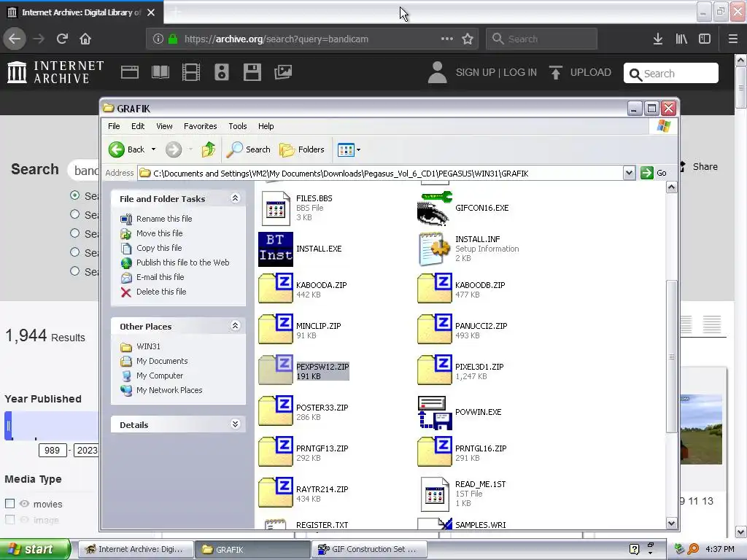Open the Back button history dropdown
747x560 pixels.
click(153, 149)
